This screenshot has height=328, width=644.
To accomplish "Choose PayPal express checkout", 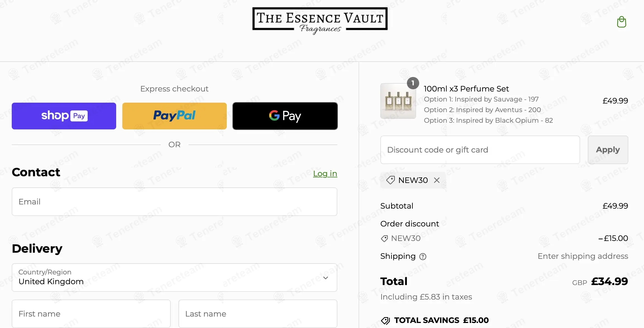I will tap(175, 116).
